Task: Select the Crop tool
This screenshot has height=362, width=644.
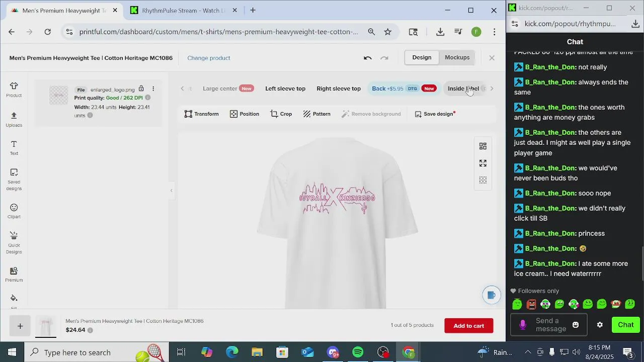Action: tap(281, 114)
